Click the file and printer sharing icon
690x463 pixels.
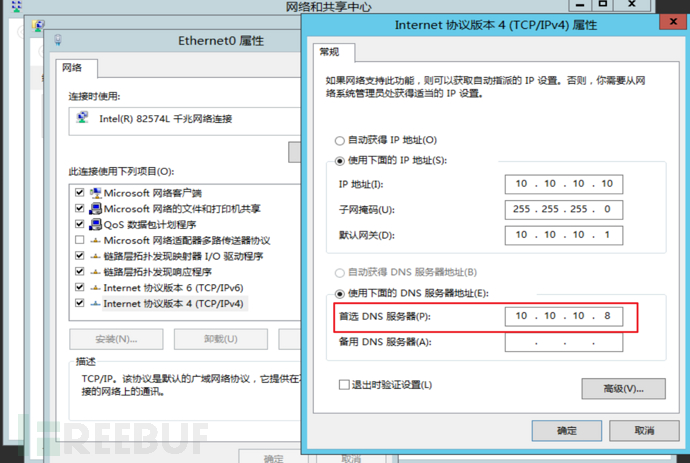(x=95, y=209)
